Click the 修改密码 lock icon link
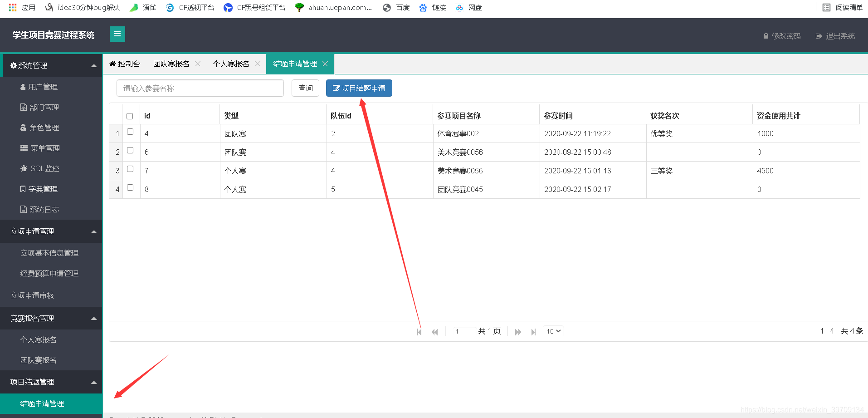The height and width of the screenshot is (418, 868). 782,36
